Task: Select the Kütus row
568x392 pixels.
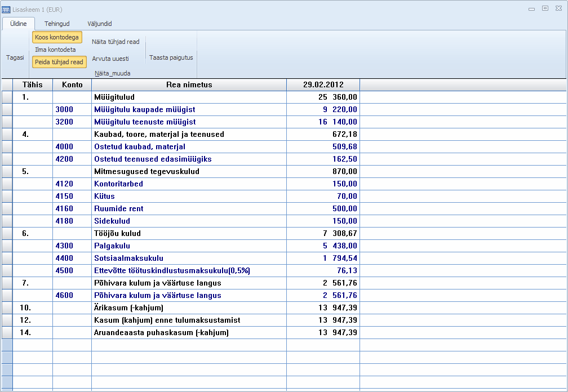Action: pos(189,196)
